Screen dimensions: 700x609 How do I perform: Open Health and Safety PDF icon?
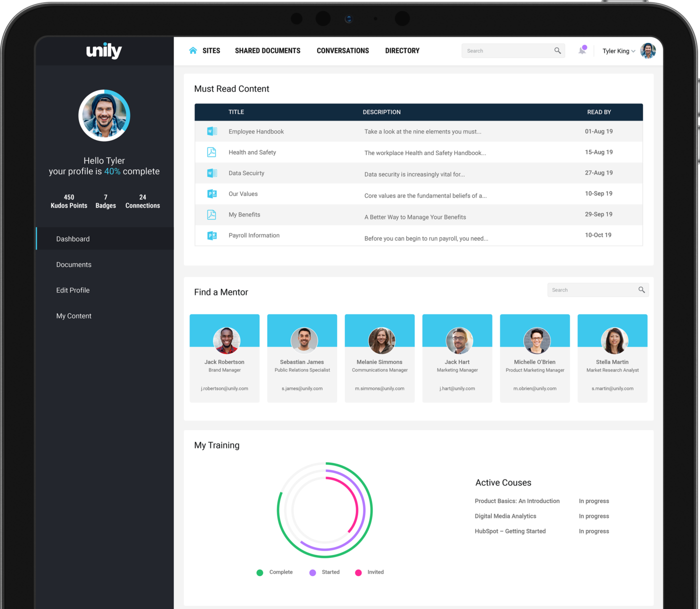click(x=212, y=152)
